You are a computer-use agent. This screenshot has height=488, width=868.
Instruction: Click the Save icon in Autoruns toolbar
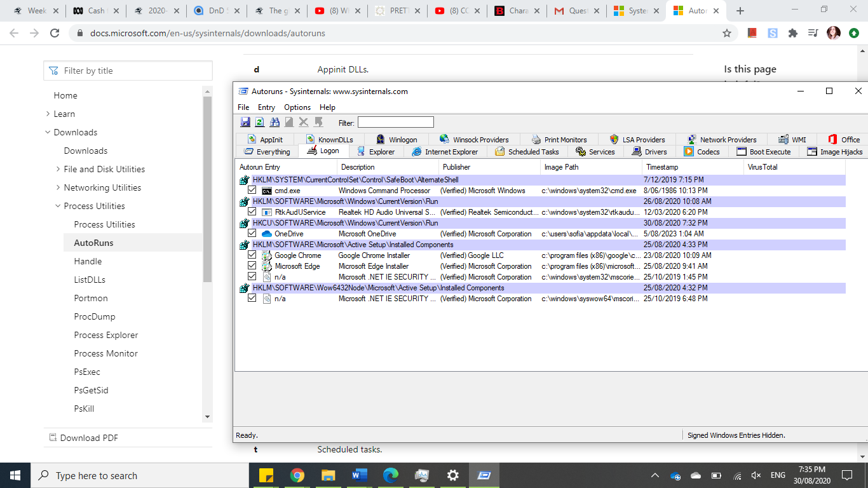pos(245,122)
